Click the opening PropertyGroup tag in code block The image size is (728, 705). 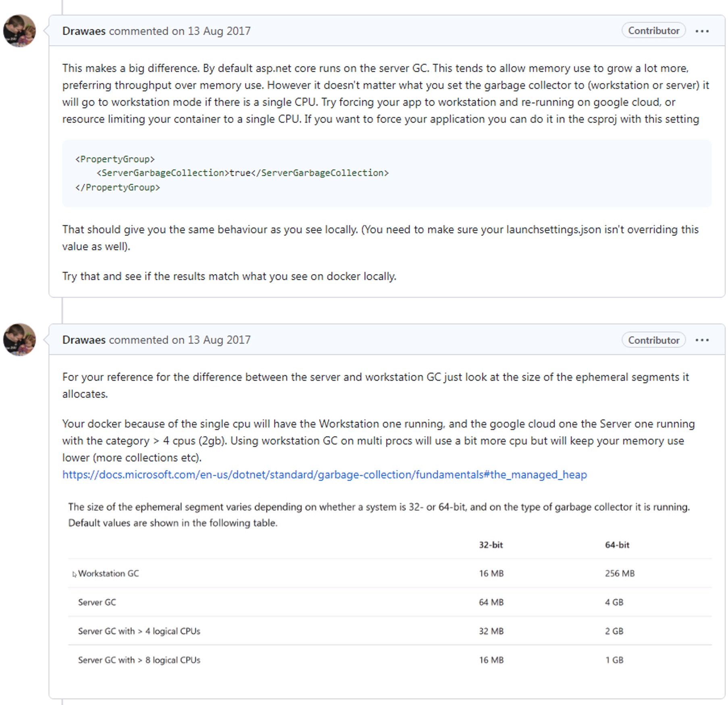[115, 159]
